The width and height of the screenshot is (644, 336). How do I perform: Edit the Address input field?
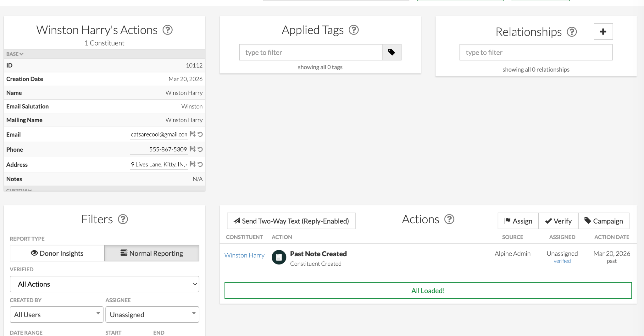coord(159,165)
